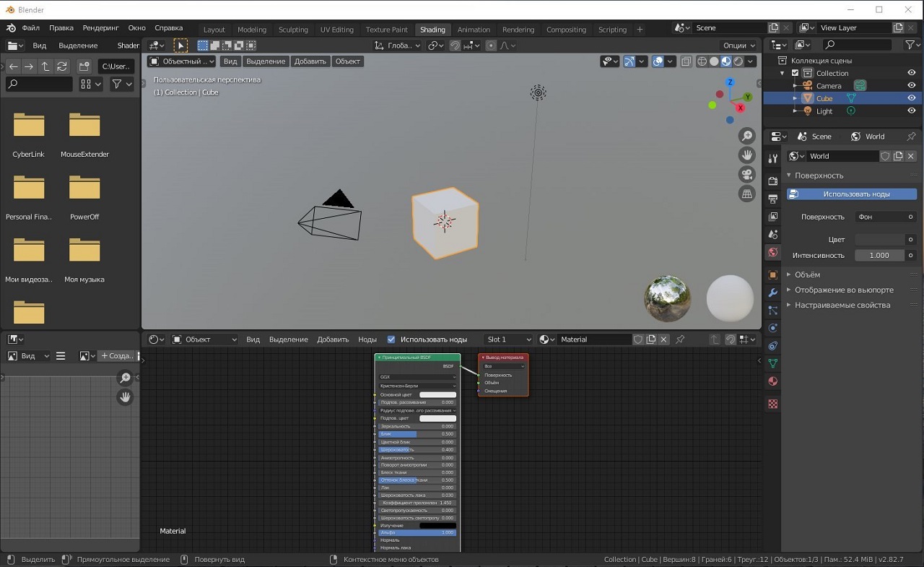Open the Modifiers wrench properties tab
924x567 pixels.
[x=773, y=293]
